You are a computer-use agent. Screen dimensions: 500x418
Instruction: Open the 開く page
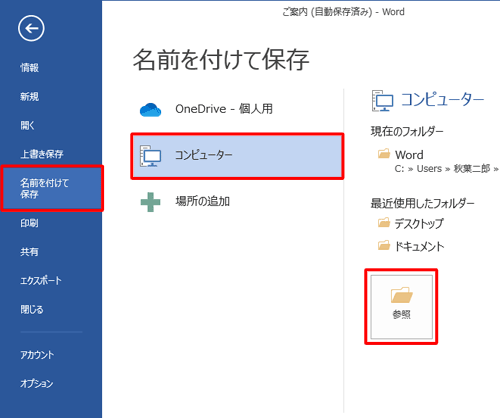coord(27,125)
